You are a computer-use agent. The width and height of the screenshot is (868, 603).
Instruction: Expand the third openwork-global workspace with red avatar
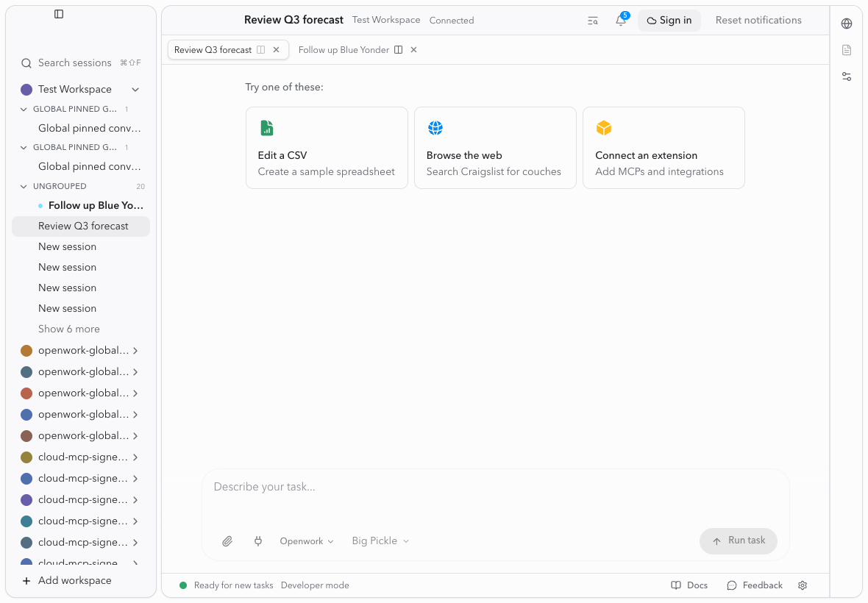pos(135,393)
